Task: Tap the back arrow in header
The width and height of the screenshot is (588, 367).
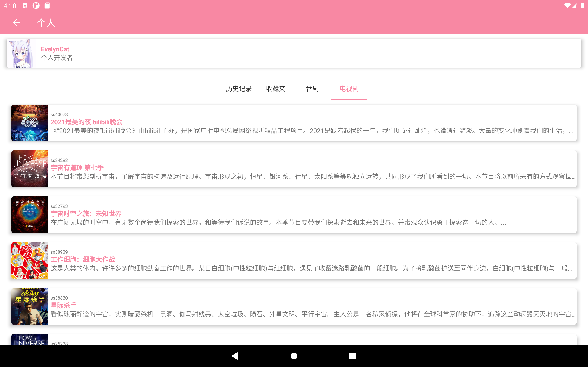Action: [17, 22]
